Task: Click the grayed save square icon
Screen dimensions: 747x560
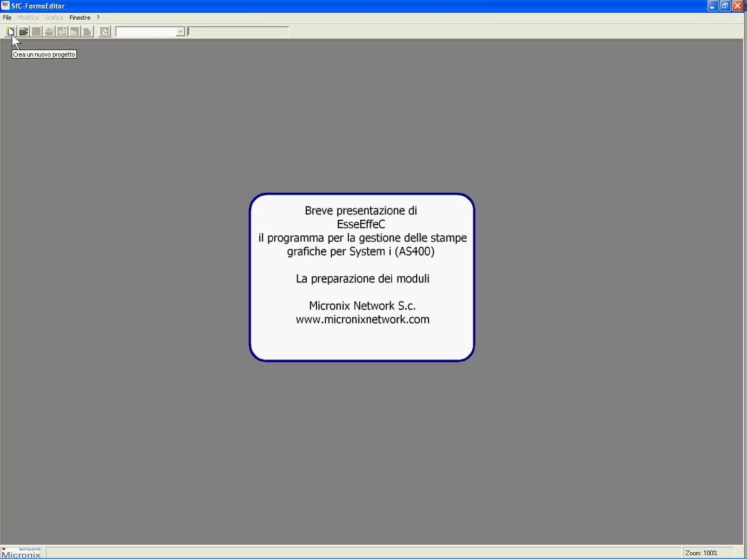Action: click(36, 32)
